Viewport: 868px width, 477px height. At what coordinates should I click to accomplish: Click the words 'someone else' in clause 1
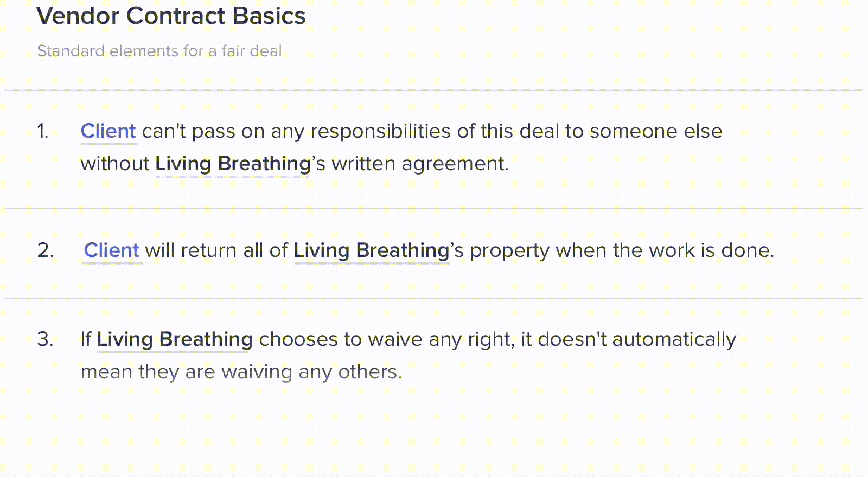[656, 132]
